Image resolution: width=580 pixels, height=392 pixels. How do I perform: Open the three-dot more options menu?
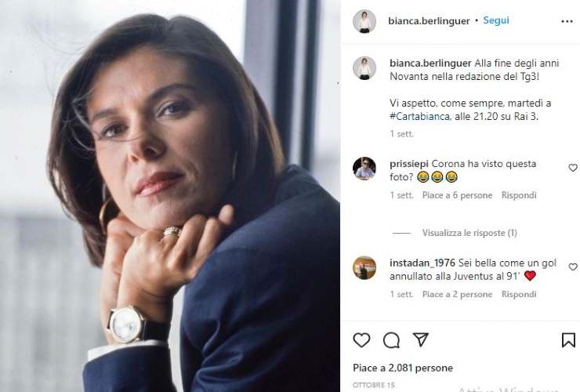pos(567,21)
